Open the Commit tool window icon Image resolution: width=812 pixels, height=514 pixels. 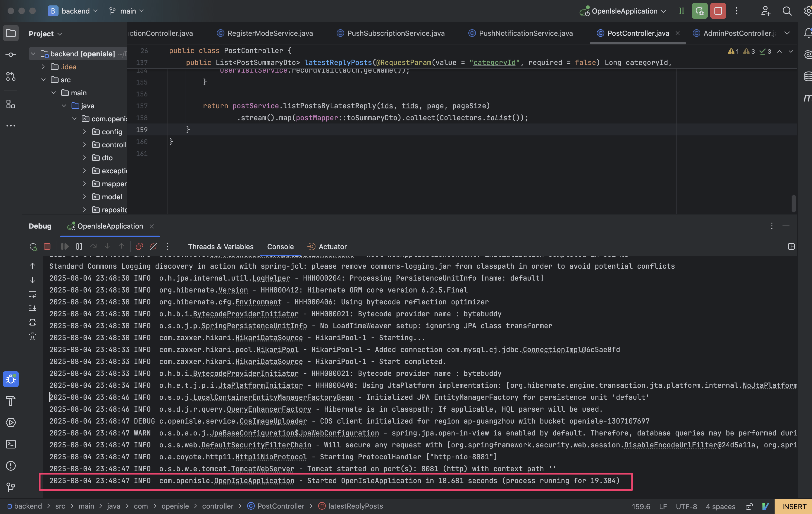point(11,55)
